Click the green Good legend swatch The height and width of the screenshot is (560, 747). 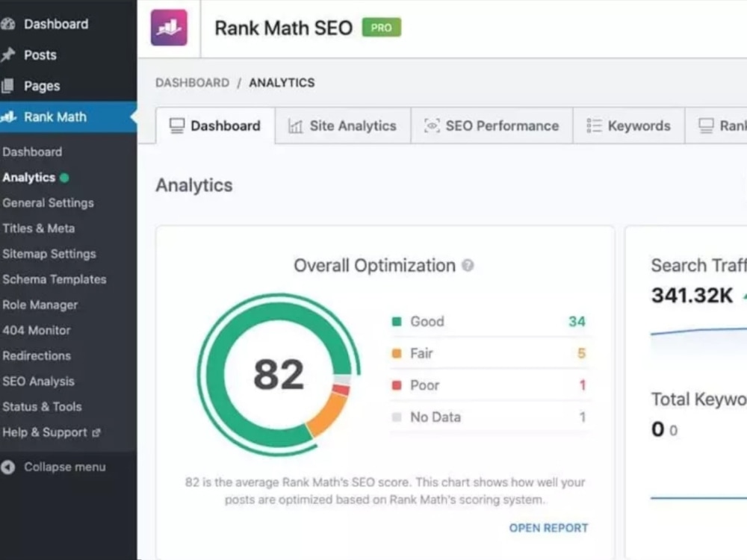click(397, 321)
